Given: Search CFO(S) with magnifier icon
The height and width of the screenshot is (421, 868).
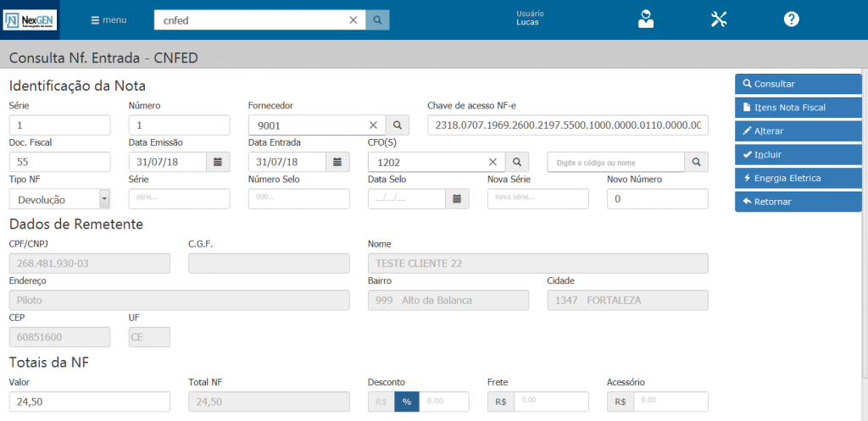Looking at the screenshot, I should click(x=516, y=162).
